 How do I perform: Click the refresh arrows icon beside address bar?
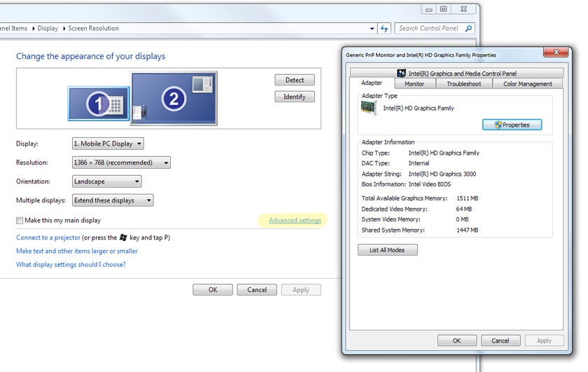pos(384,29)
